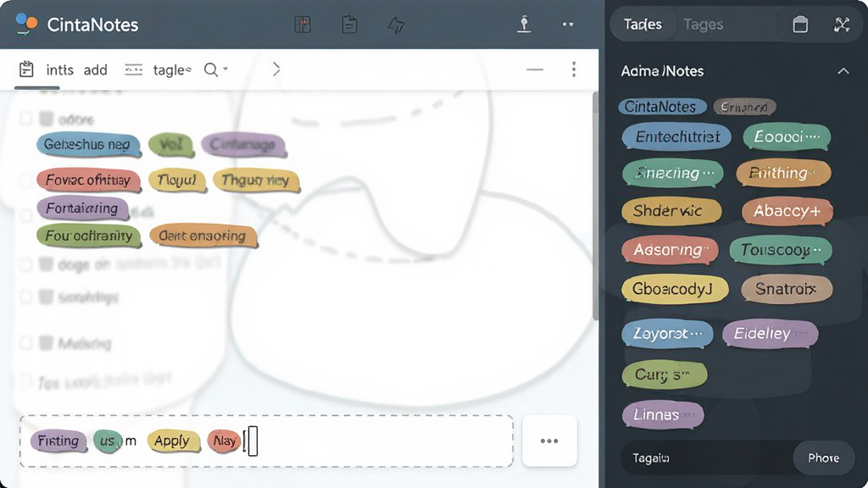Screen dimensions: 868x488
Task: Click the expand arrows icon in sidebar
Action: pos(842,25)
